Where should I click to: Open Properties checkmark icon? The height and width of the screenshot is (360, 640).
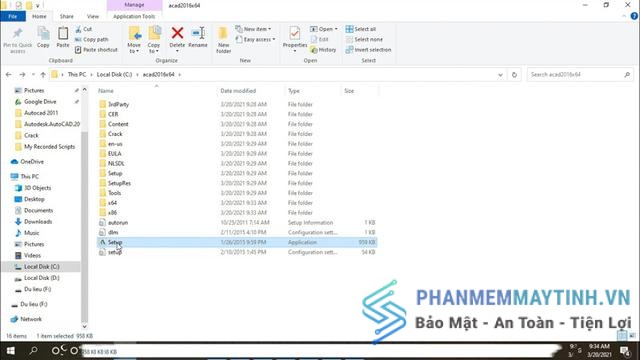[295, 33]
